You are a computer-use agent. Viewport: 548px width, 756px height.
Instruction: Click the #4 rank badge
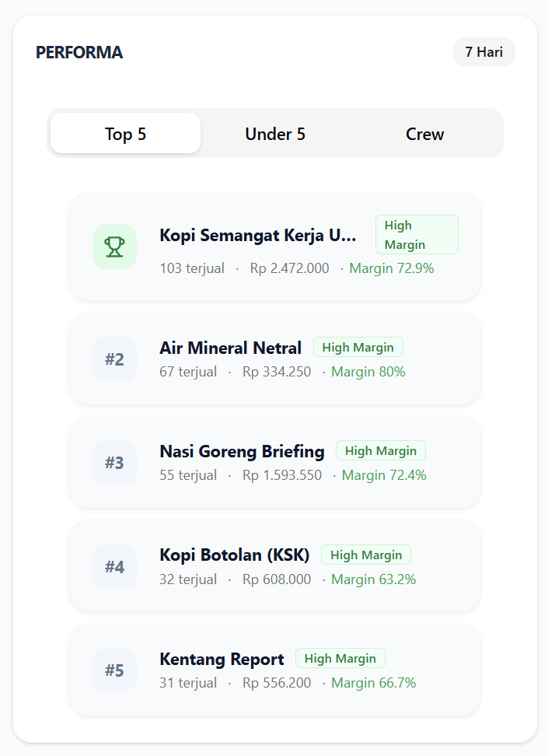[114, 567]
